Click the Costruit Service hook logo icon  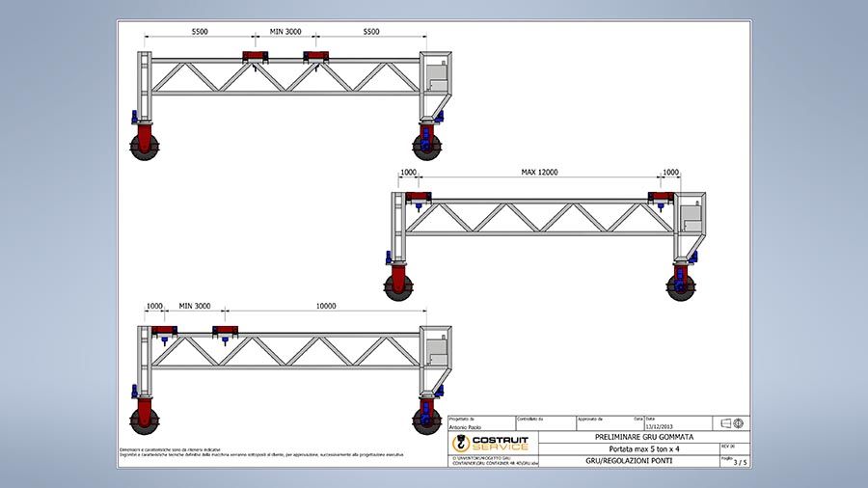[461, 444]
